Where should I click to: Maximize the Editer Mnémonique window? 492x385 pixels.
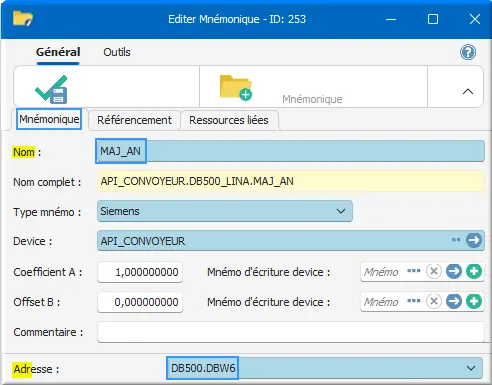(433, 19)
